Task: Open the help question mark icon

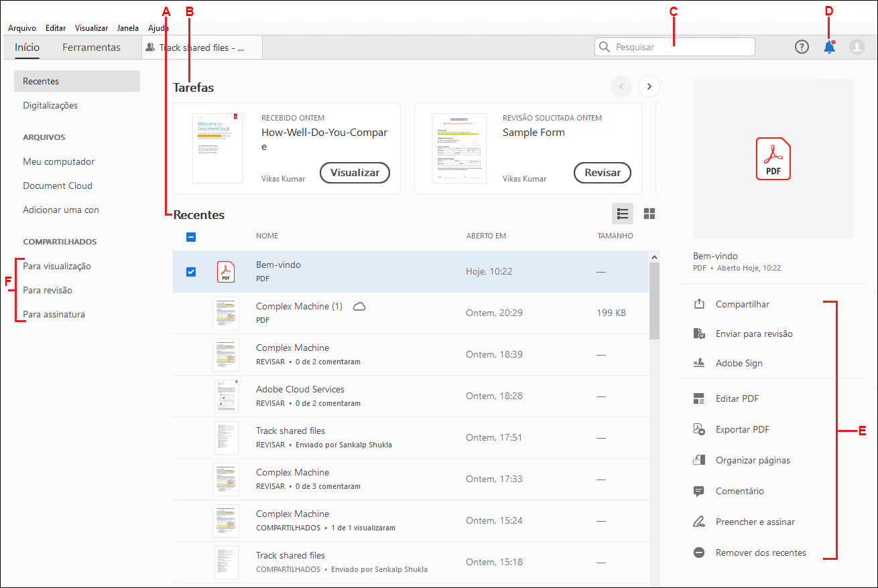Action: tap(802, 47)
